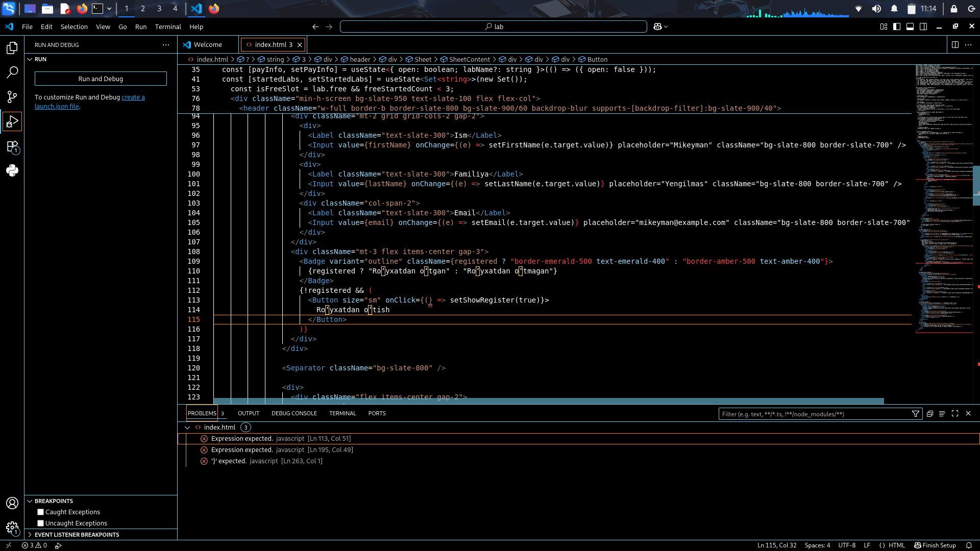Collapse all problems in panel

[929, 414]
